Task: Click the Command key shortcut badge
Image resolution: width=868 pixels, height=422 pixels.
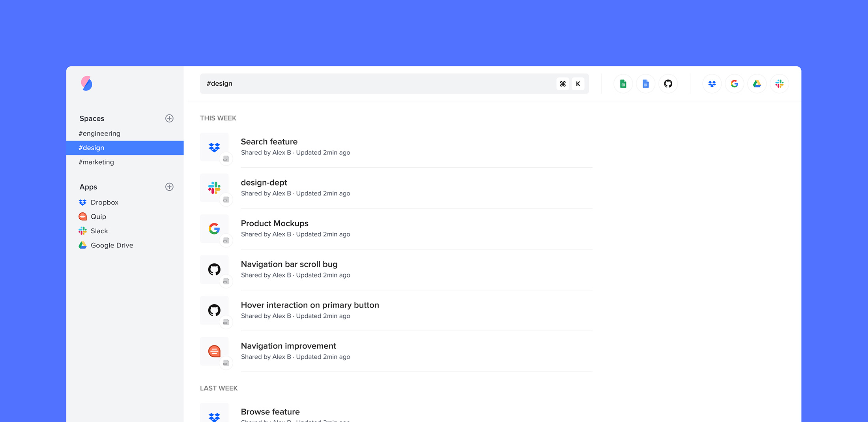Action: (x=563, y=84)
